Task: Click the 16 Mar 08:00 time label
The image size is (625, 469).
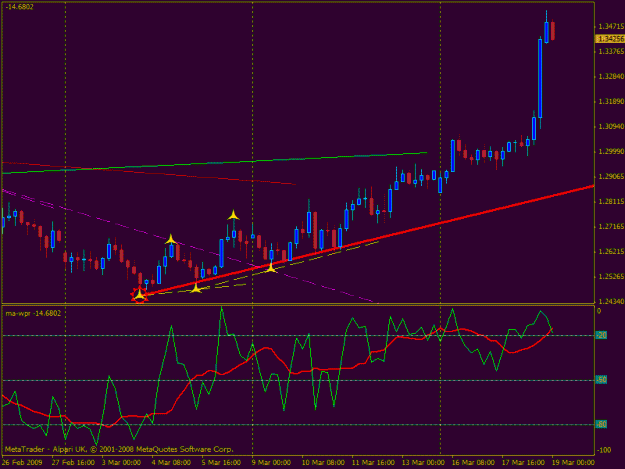Action: [x=473, y=463]
